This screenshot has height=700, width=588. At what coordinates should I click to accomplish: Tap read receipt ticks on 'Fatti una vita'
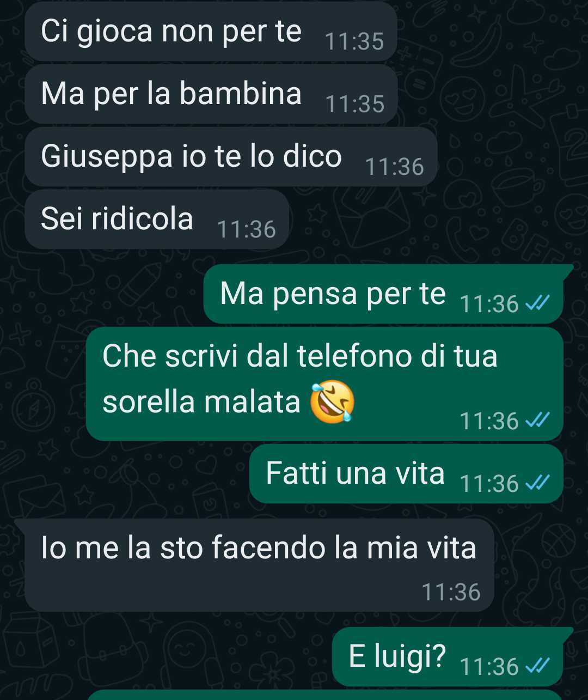point(537,482)
